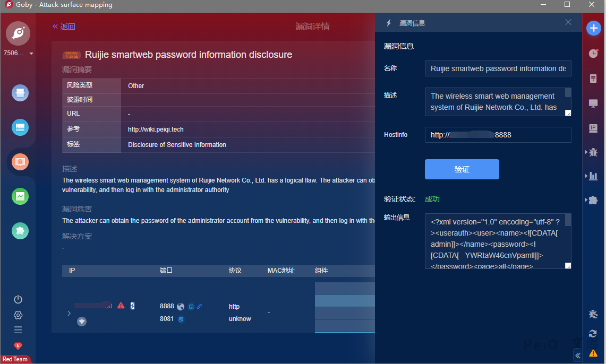Expand the IP asset row chevron

pyautogui.click(x=69, y=313)
